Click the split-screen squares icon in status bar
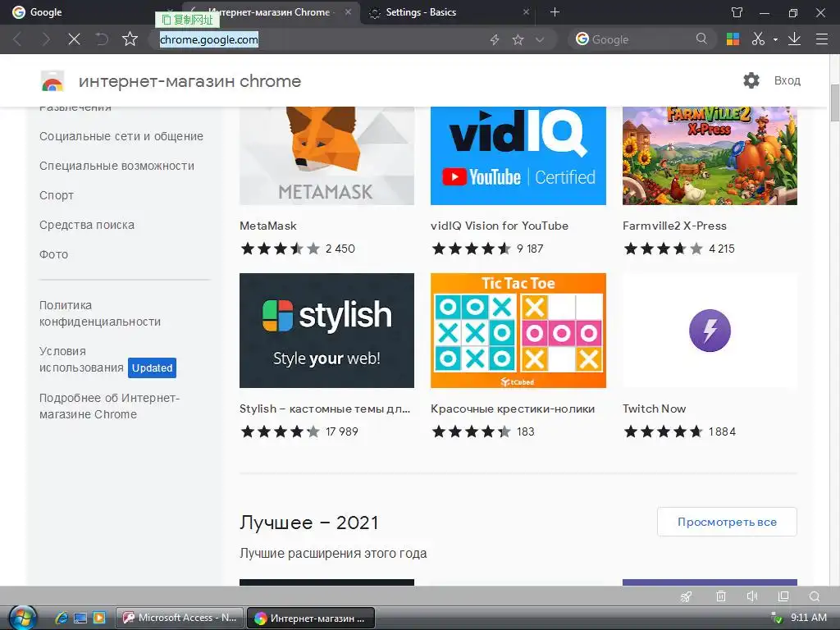Viewport: 840px width, 630px height. [783, 596]
